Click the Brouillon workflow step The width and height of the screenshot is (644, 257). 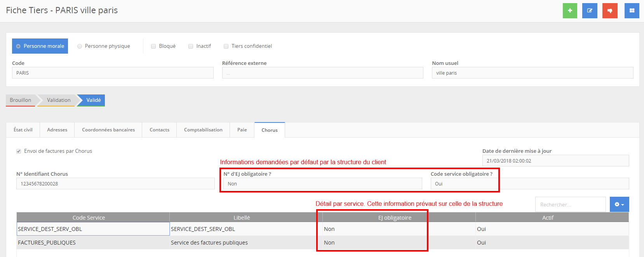click(21, 100)
